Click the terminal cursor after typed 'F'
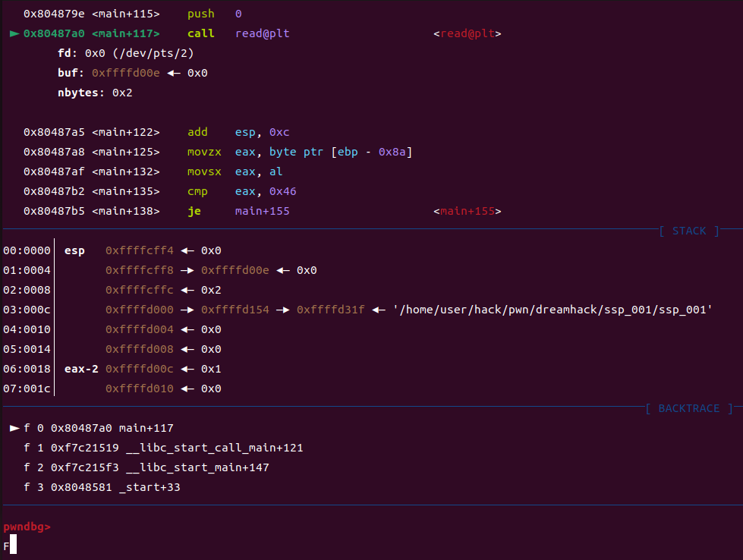The width and height of the screenshot is (743, 560). (13, 544)
